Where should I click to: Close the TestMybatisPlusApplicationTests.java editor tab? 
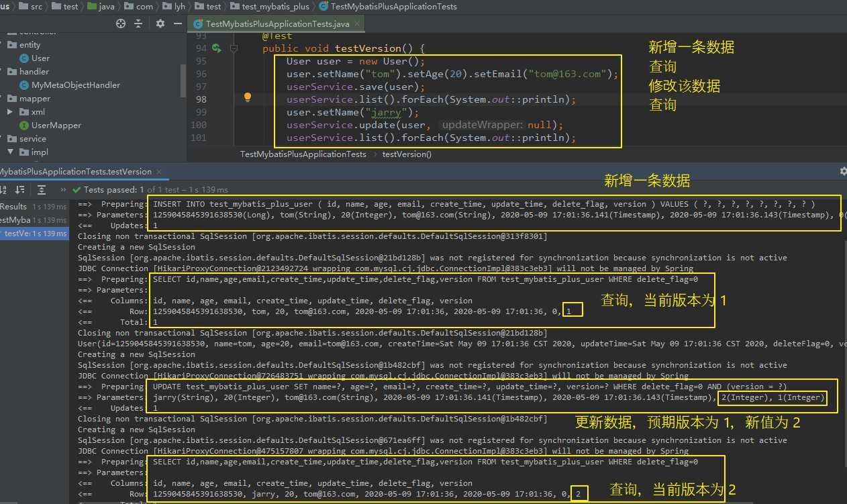356,23
